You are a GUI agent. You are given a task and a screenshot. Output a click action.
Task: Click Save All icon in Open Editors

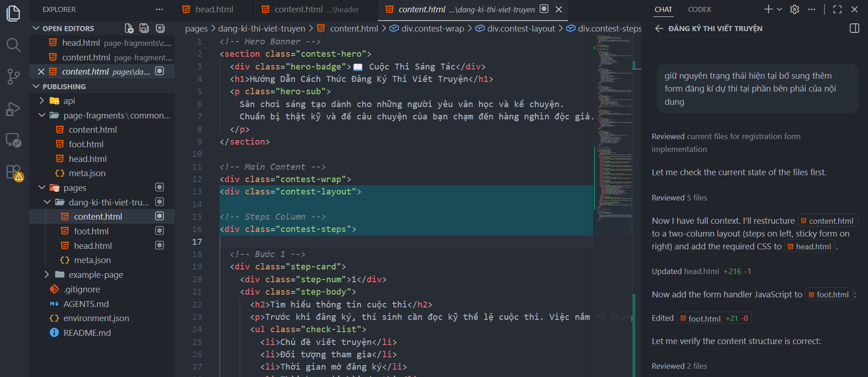(144, 28)
